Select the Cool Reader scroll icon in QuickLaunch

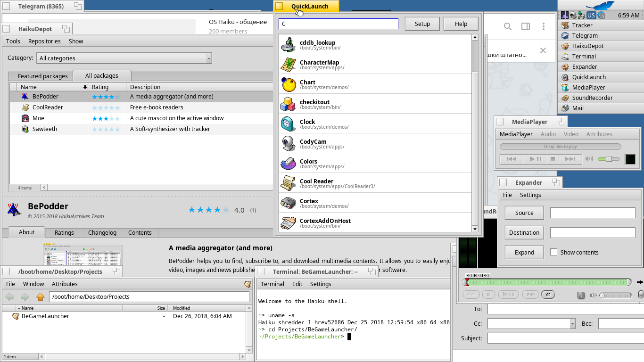[x=288, y=183]
